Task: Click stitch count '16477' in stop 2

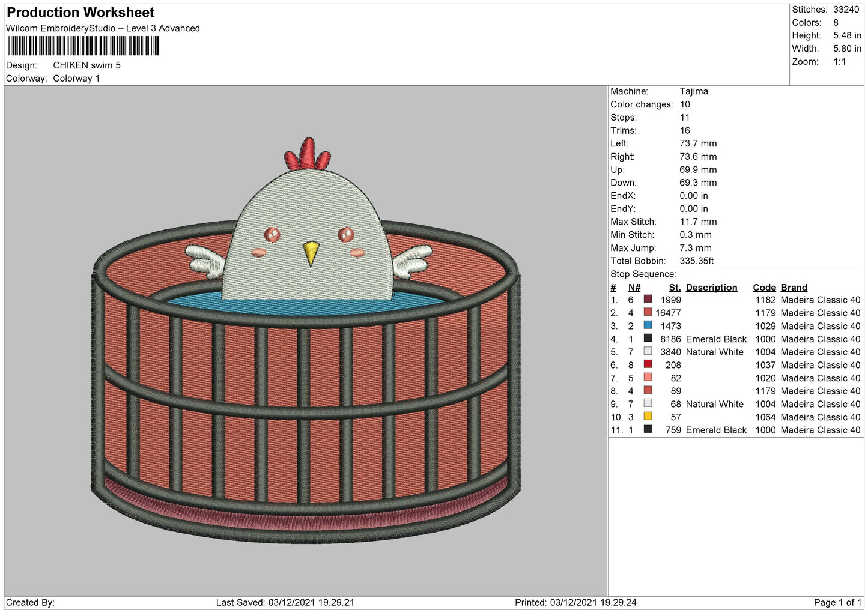Action: (x=668, y=313)
